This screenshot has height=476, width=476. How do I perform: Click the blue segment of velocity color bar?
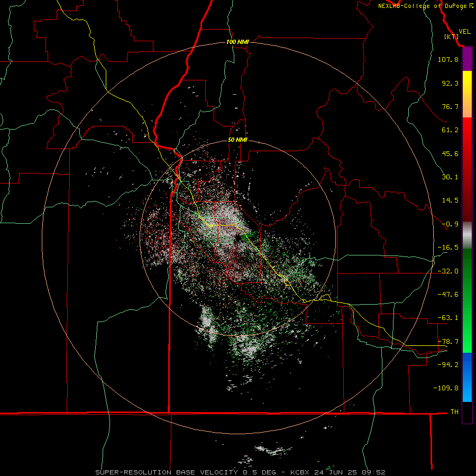point(467,377)
